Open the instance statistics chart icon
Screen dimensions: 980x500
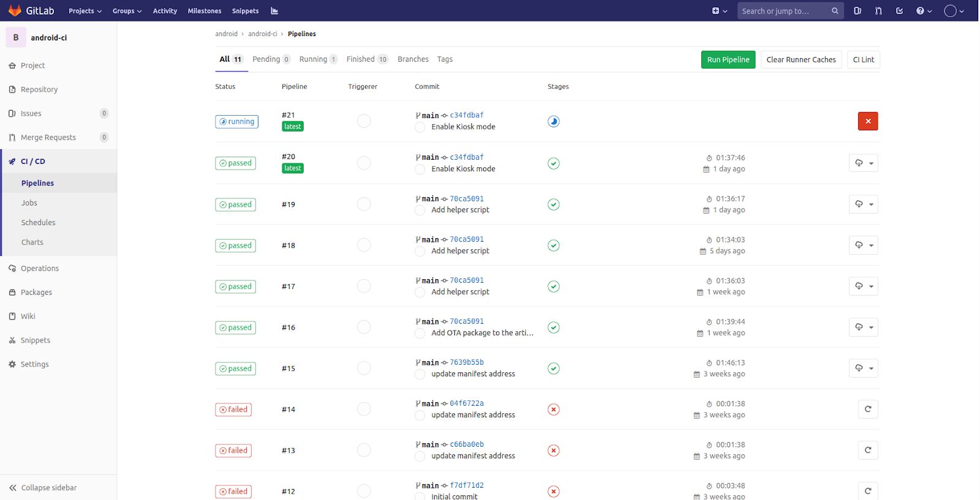(x=274, y=11)
